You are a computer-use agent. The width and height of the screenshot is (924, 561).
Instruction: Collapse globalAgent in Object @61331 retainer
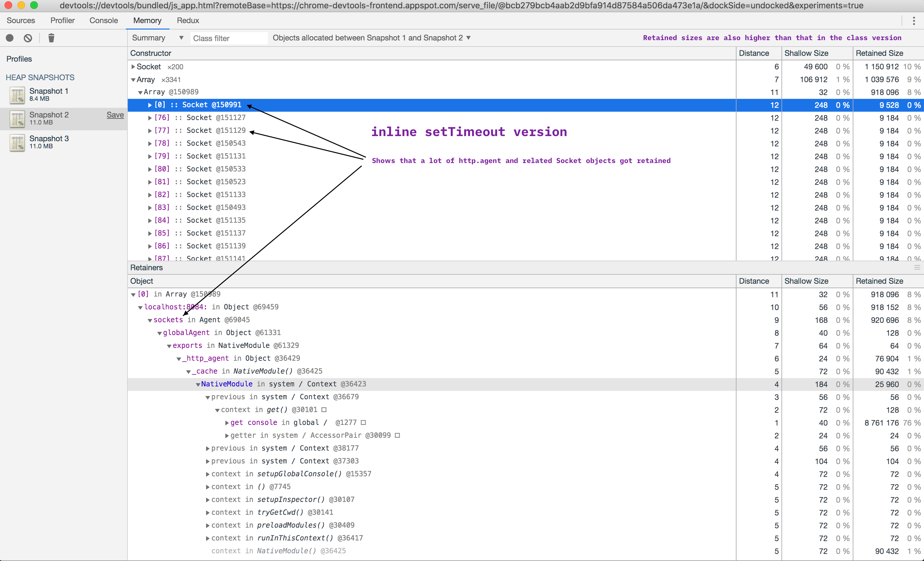coord(159,333)
